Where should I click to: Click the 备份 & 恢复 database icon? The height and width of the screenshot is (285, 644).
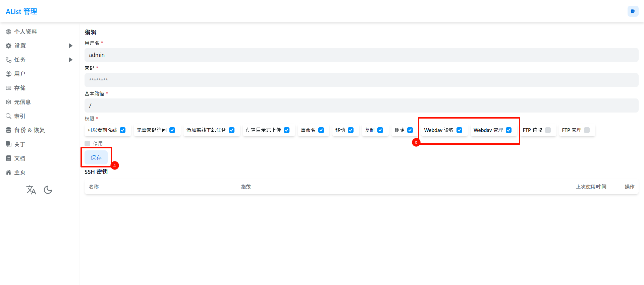tap(9, 130)
